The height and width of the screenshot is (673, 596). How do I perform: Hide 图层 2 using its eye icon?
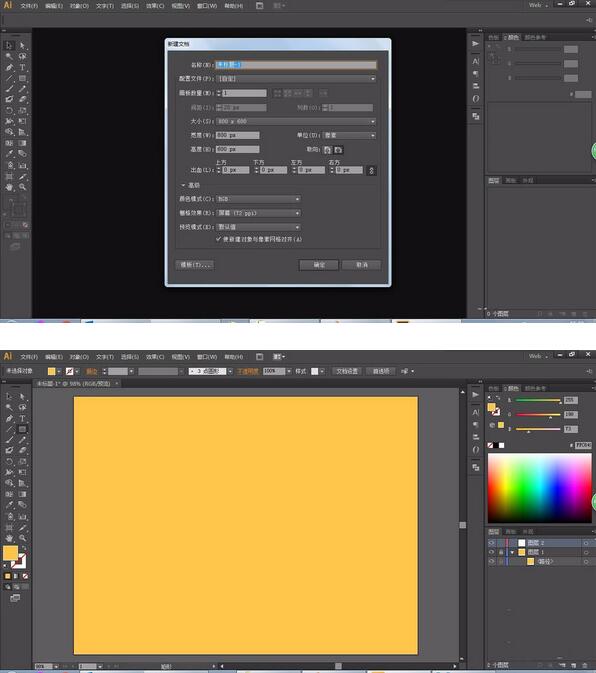pyautogui.click(x=492, y=543)
